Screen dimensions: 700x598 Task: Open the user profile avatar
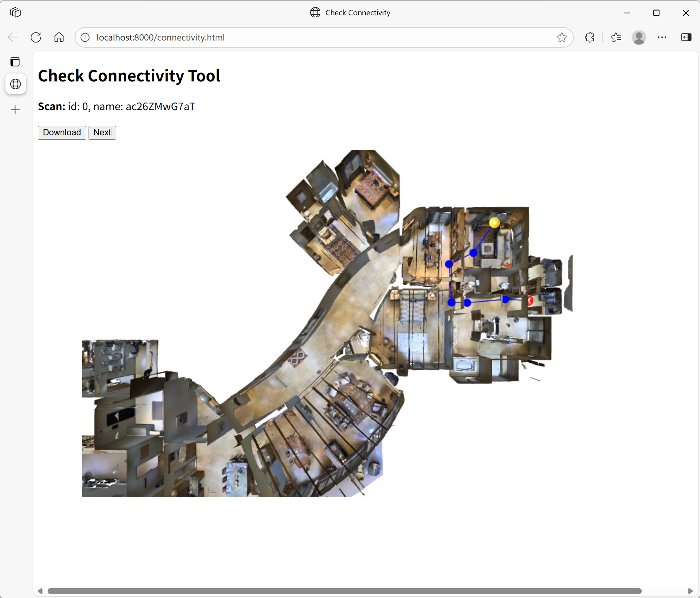coord(639,37)
